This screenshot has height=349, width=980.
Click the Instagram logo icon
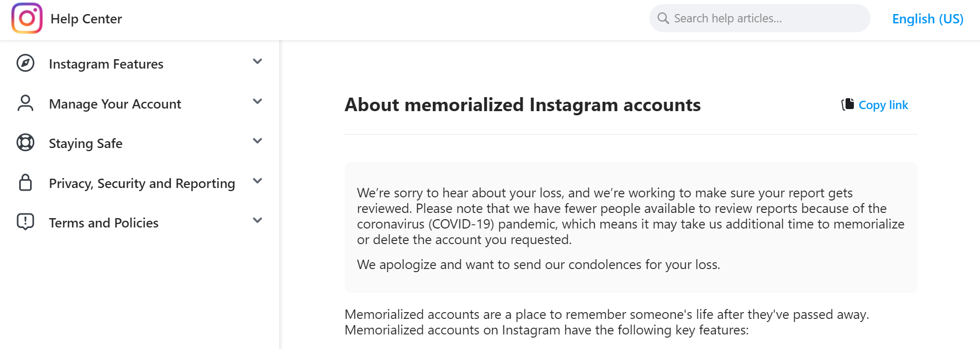click(x=27, y=18)
